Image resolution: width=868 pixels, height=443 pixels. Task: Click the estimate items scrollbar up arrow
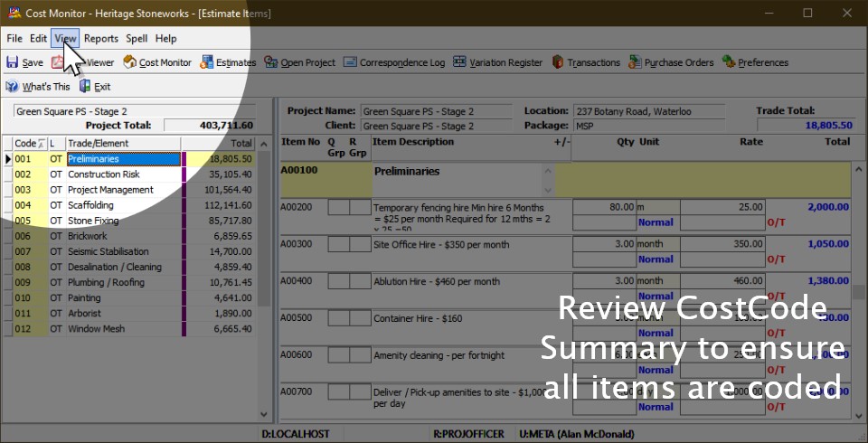tap(859, 169)
